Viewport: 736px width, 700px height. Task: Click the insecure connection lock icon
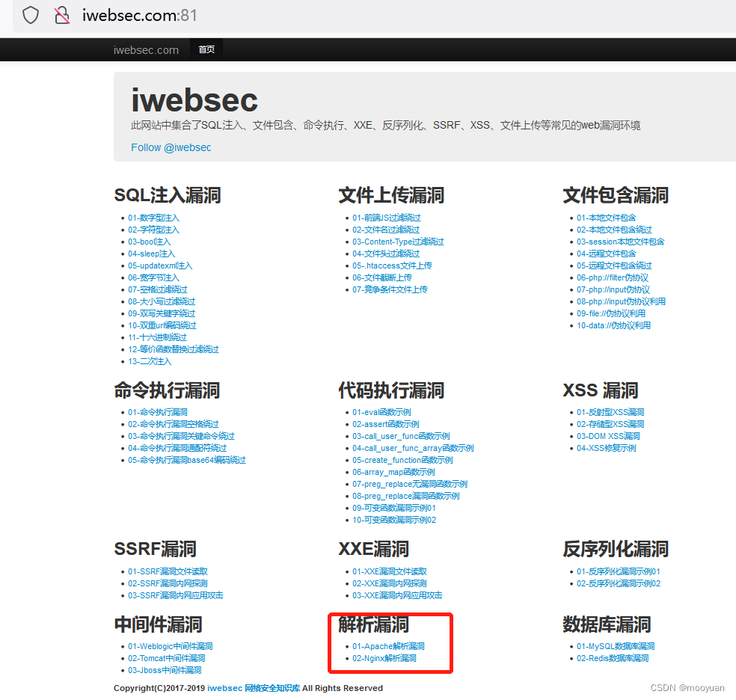61,15
